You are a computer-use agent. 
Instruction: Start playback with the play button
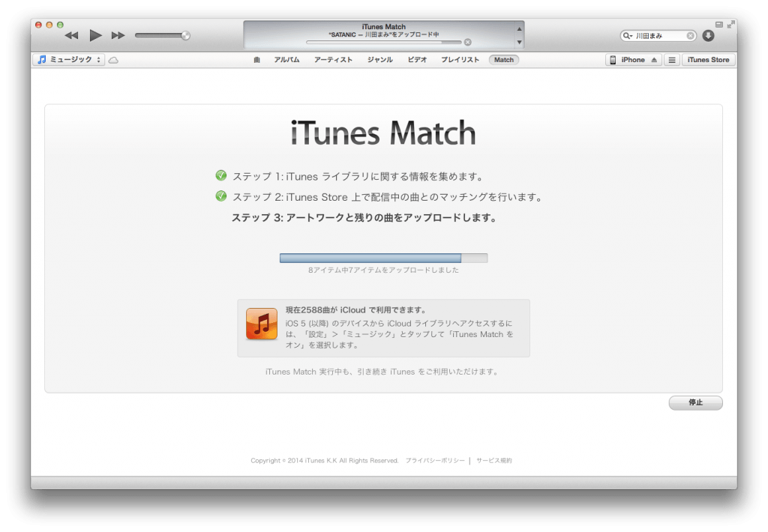pyautogui.click(x=95, y=35)
